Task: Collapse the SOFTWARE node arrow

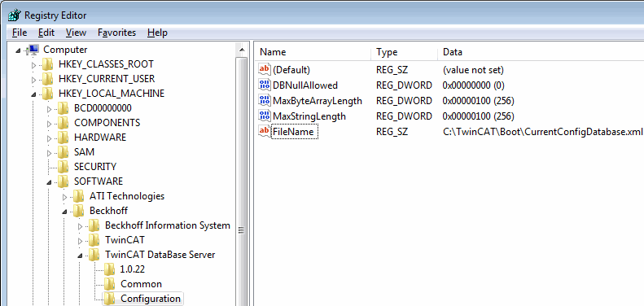Action: coord(49,182)
